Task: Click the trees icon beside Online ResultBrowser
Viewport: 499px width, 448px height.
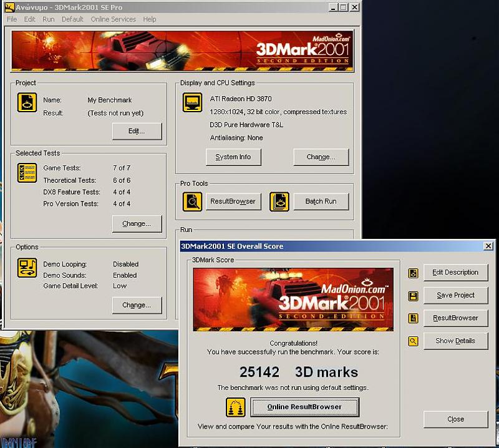Action: pyautogui.click(x=236, y=407)
